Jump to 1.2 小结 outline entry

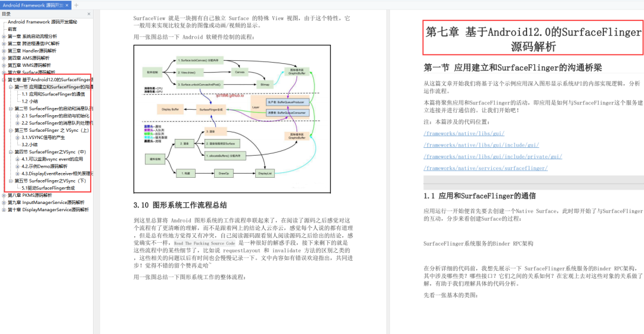[x=30, y=101]
